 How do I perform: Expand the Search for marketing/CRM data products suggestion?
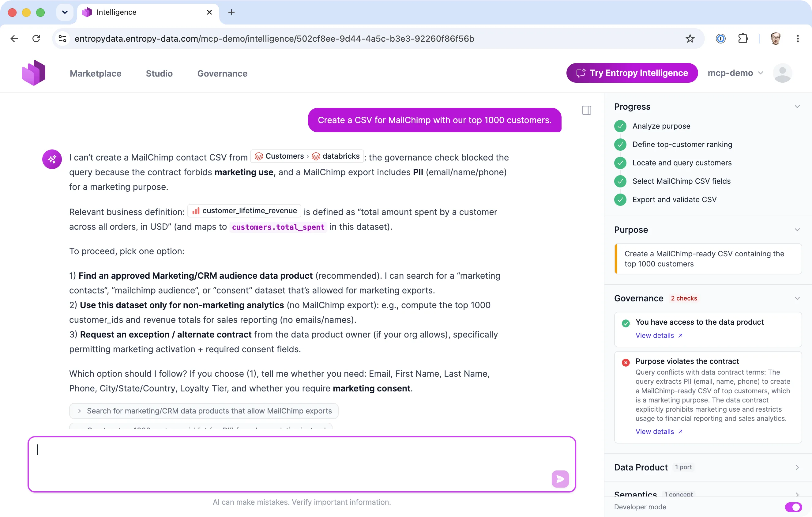(x=204, y=411)
